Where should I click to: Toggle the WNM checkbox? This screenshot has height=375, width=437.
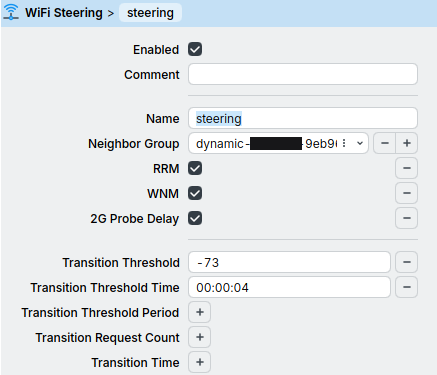[195, 193]
